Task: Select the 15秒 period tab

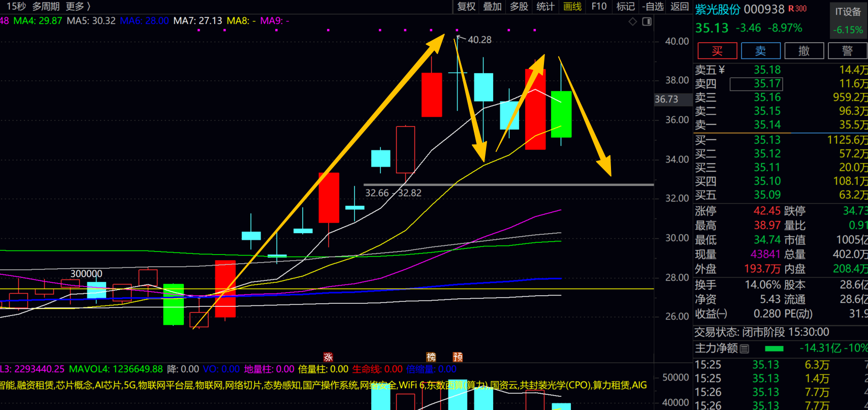Action: (x=16, y=7)
